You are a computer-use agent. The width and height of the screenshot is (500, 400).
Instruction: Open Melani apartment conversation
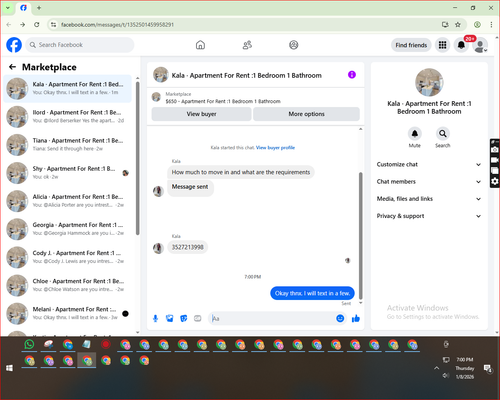pyautogui.click(x=68, y=313)
